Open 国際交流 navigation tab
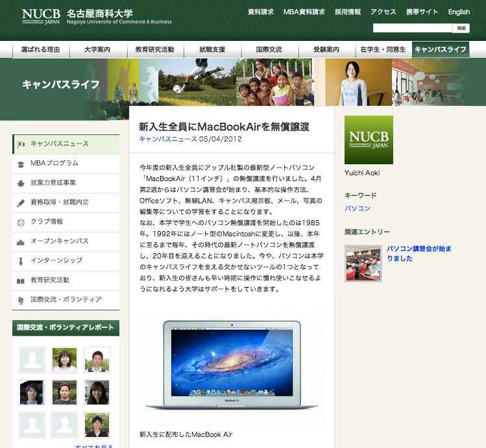The width and height of the screenshot is (486, 448). (269, 49)
